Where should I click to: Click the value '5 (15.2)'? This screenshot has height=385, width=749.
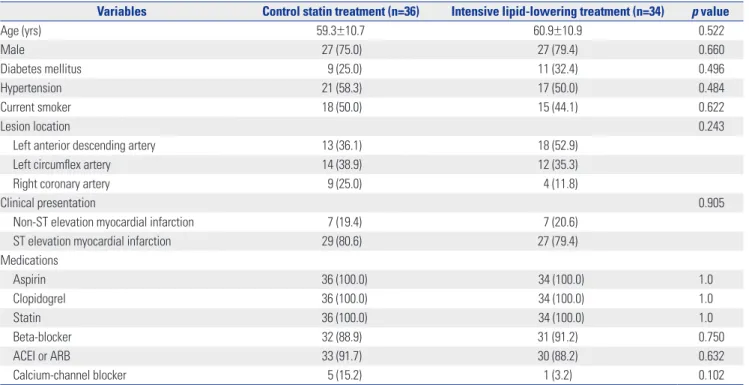[345, 375]
